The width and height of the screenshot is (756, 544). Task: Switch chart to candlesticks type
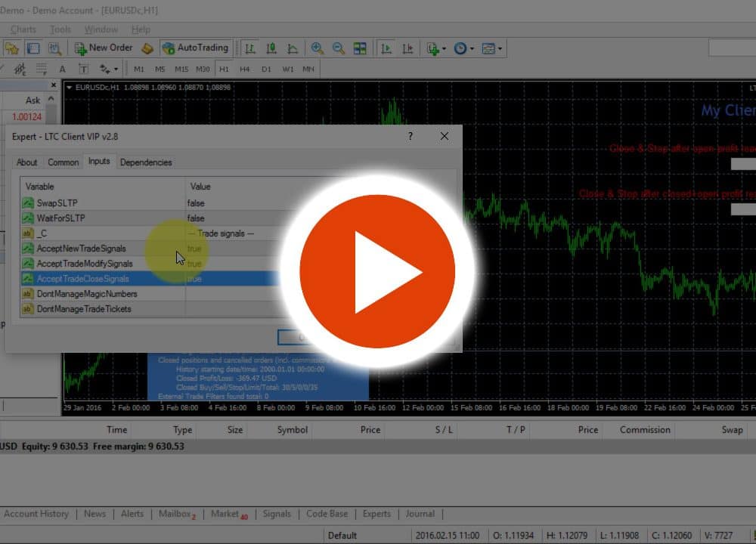pos(271,48)
